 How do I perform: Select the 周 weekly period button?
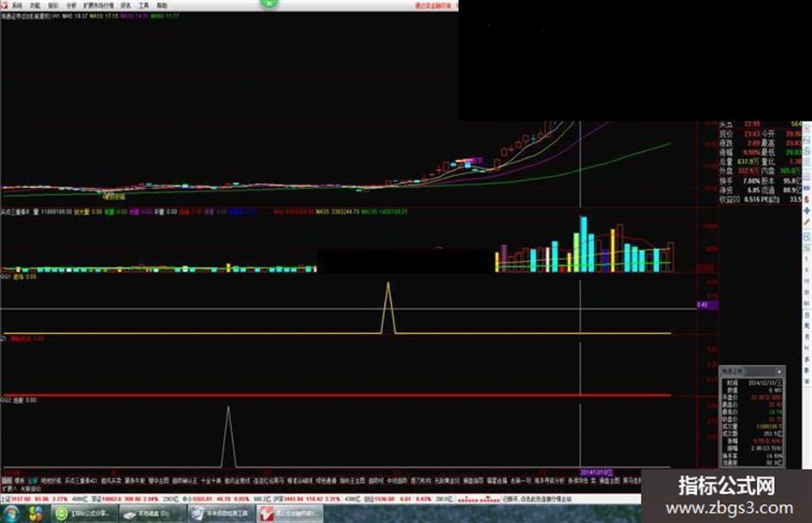(x=806, y=326)
